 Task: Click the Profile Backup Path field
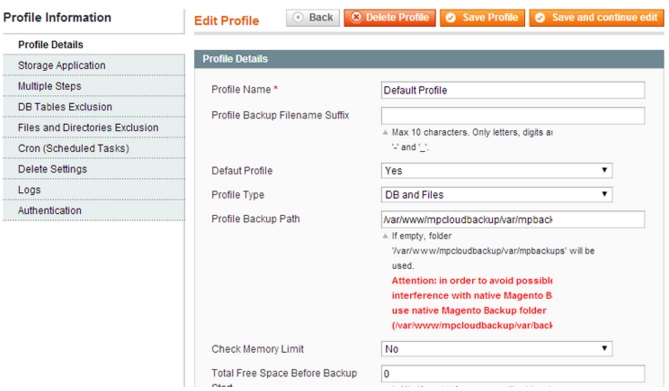(512, 219)
